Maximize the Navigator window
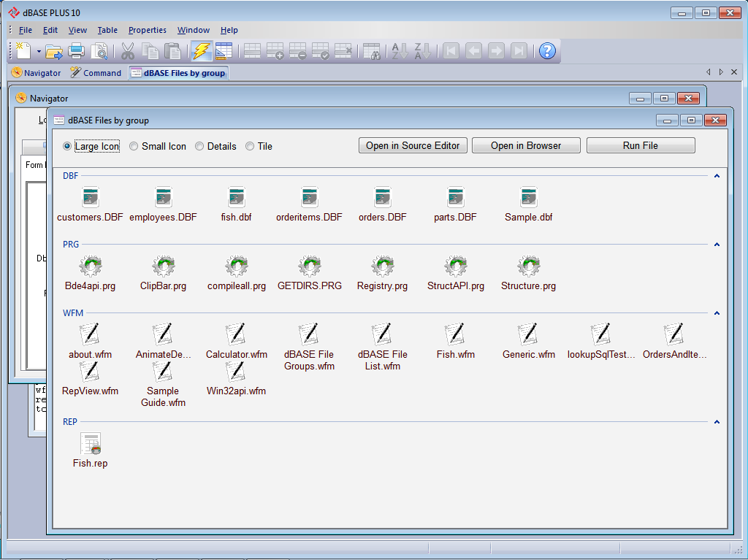Viewport: 748px width, 560px height. tap(664, 99)
